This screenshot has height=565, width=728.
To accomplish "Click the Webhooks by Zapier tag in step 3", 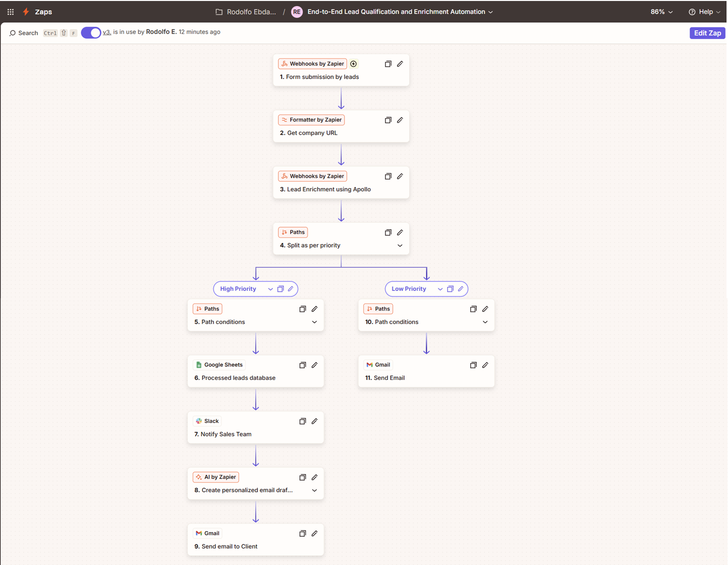I will click(x=313, y=176).
